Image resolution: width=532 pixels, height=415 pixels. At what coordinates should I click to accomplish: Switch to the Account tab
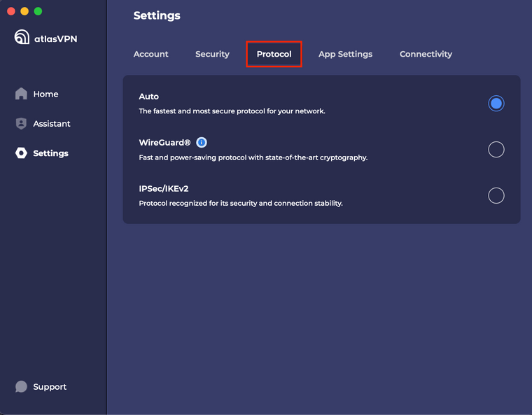[150, 54]
